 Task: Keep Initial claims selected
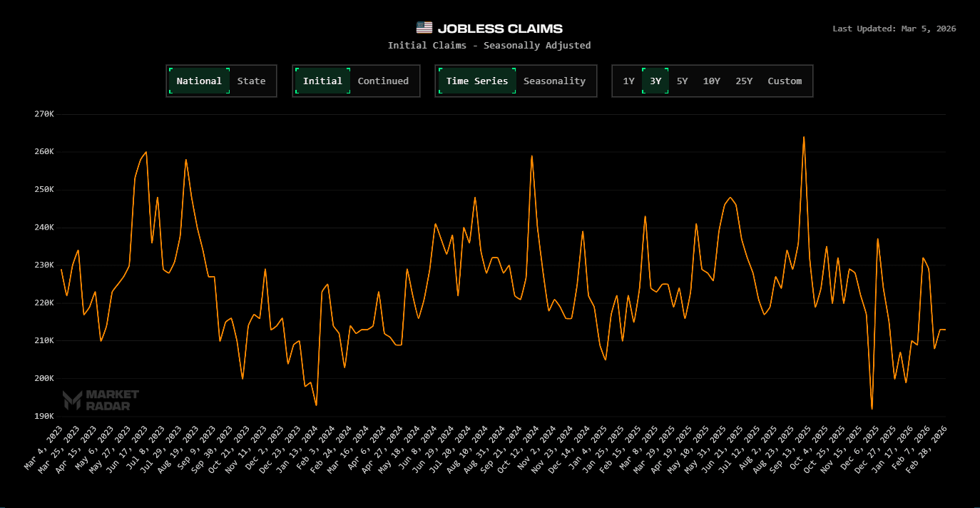322,81
